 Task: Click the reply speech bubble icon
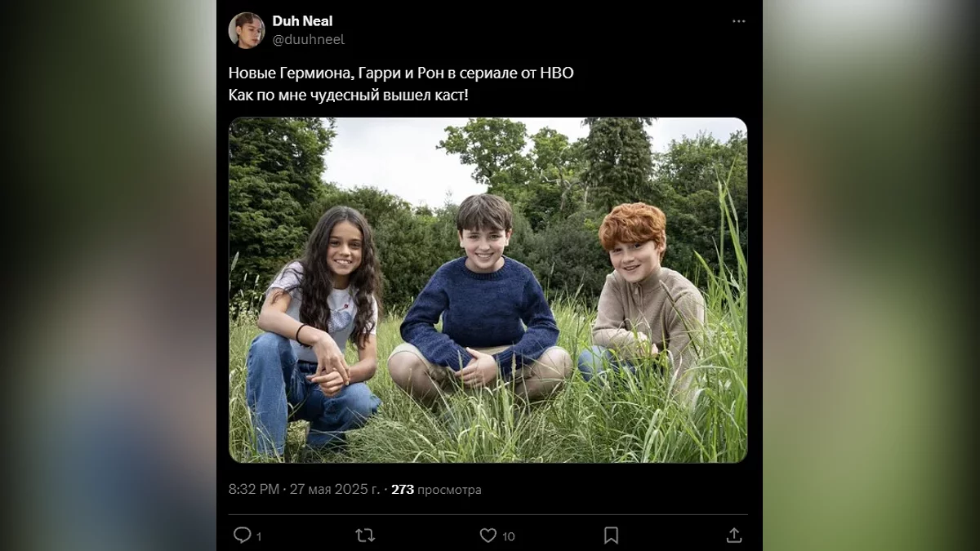pyautogui.click(x=242, y=535)
